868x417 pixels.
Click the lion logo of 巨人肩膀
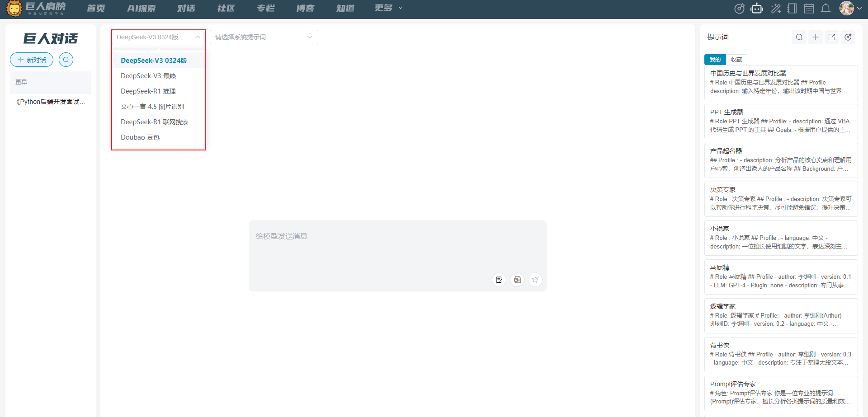tap(14, 9)
